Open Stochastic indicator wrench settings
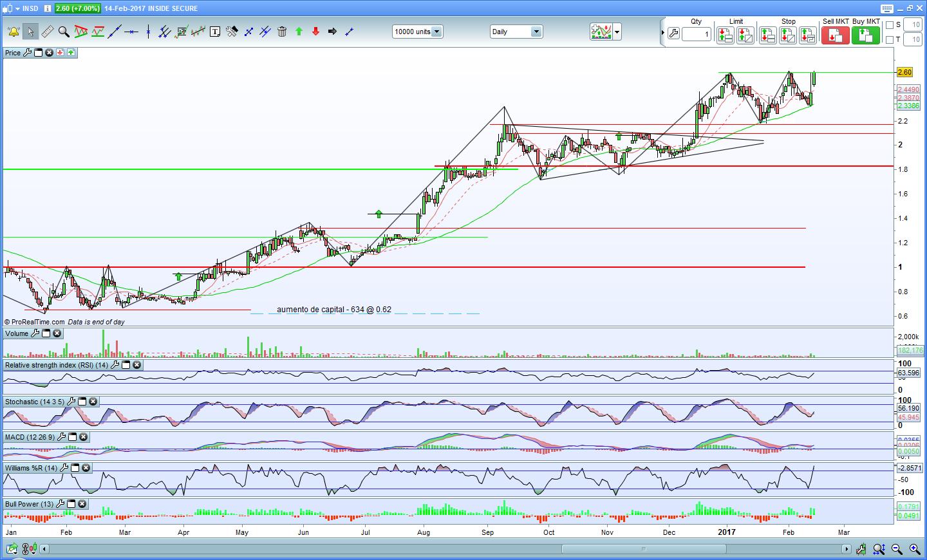Screen dimensions: 927x560 click(71, 402)
